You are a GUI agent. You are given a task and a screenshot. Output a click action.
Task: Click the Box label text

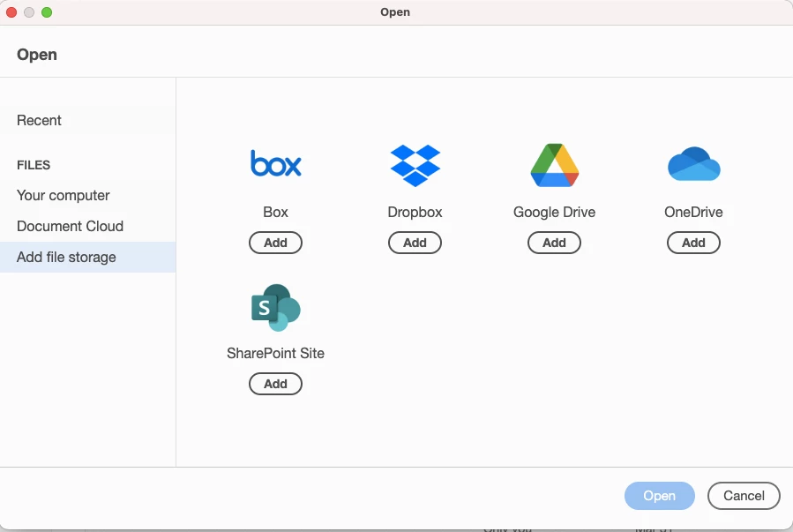point(275,212)
